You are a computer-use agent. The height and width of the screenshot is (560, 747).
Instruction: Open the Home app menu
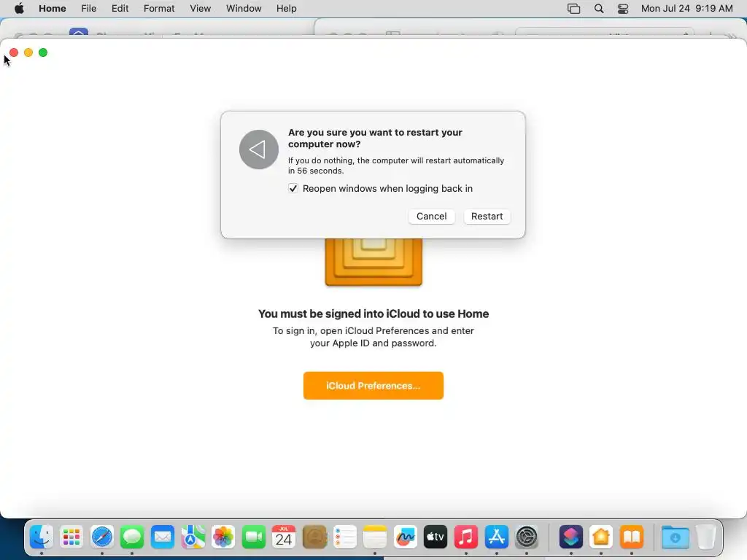(x=53, y=9)
